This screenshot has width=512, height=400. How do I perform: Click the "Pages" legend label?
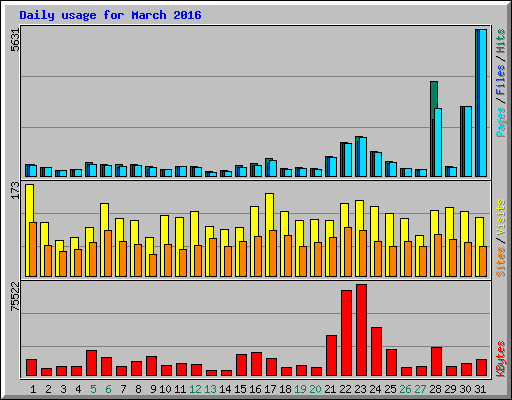tap(501, 122)
